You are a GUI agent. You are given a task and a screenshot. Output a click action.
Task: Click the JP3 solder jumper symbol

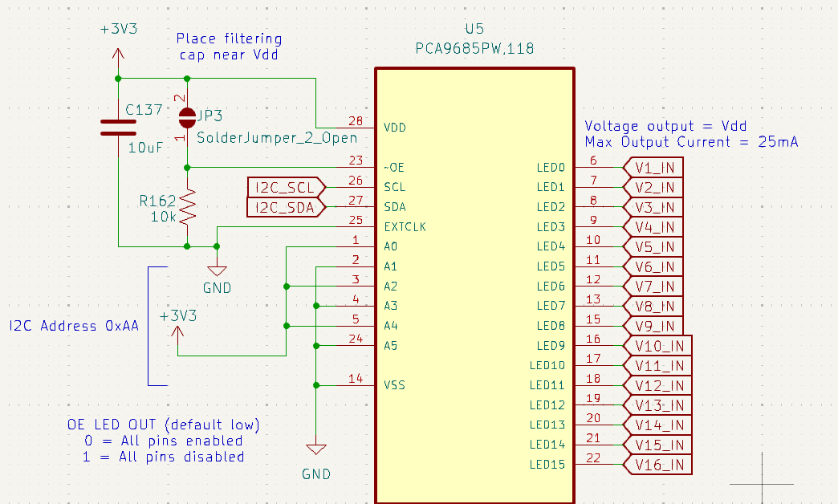pyautogui.click(x=187, y=116)
